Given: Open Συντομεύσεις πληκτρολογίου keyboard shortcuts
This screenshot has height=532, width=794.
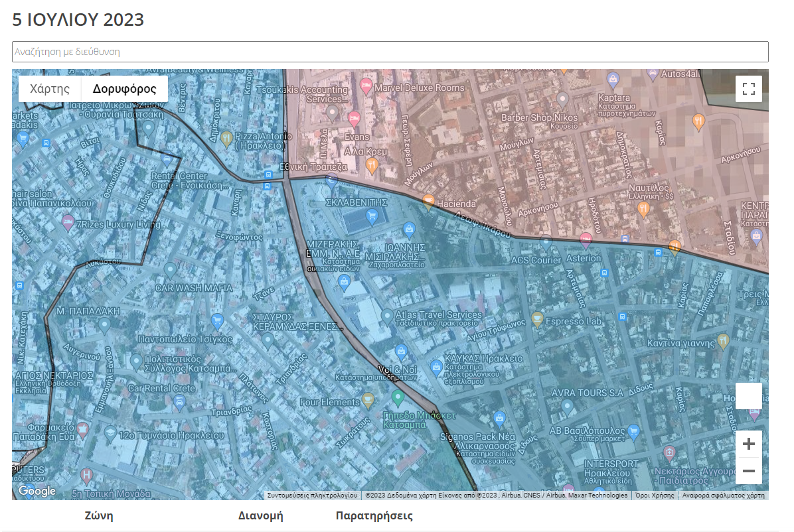Looking at the screenshot, I should (312, 496).
